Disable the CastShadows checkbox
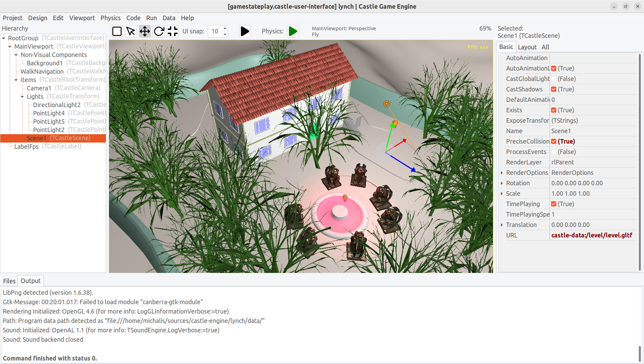This screenshot has height=364, width=644. [553, 89]
